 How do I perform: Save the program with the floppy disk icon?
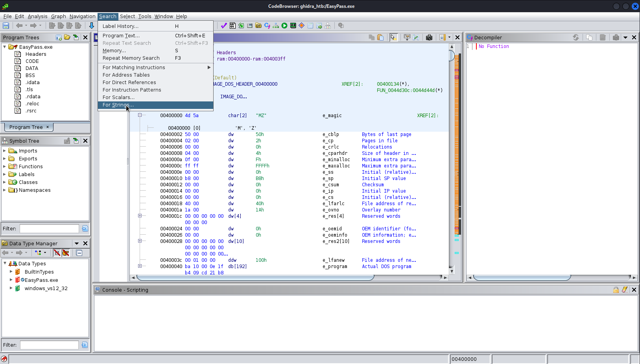pyautogui.click(x=6, y=26)
